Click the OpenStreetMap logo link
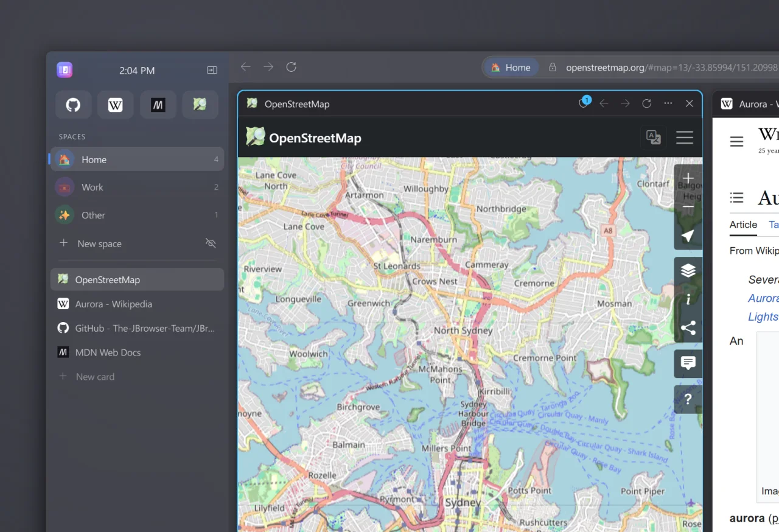 tap(304, 138)
